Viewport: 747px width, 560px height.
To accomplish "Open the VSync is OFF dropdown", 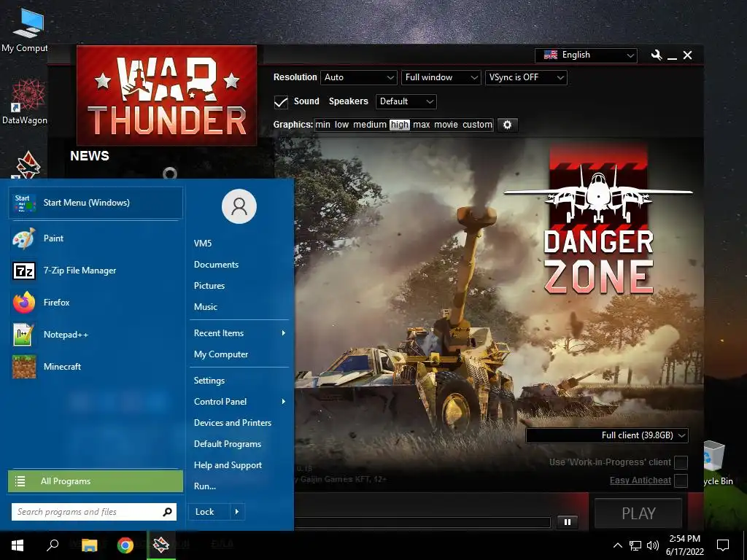I will 526,77.
